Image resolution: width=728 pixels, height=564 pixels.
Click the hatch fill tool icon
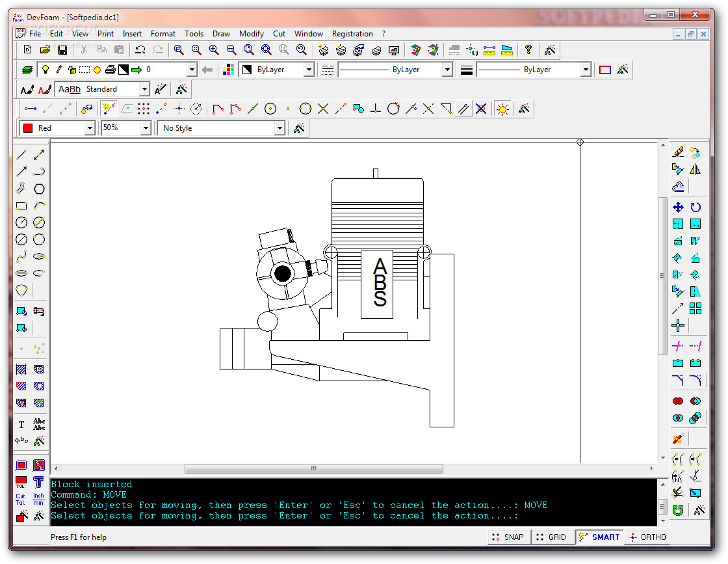(x=21, y=369)
